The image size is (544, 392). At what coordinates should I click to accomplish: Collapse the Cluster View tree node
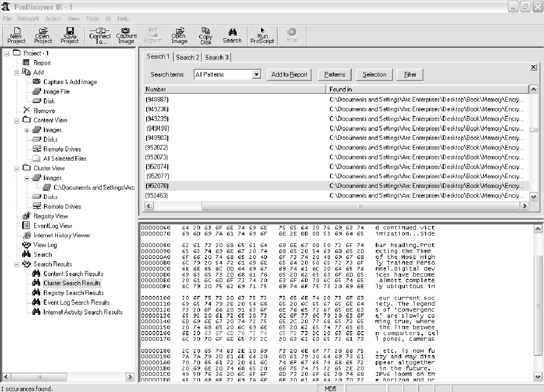[x=17, y=169]
